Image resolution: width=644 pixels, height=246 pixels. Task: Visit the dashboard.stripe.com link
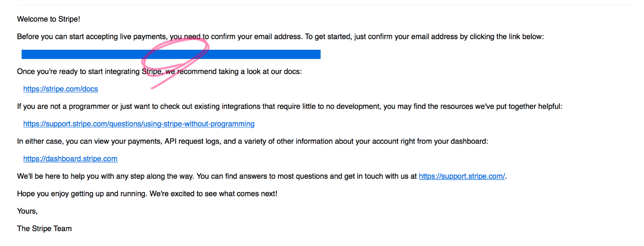pyautogui.click(x=70, y=159)
